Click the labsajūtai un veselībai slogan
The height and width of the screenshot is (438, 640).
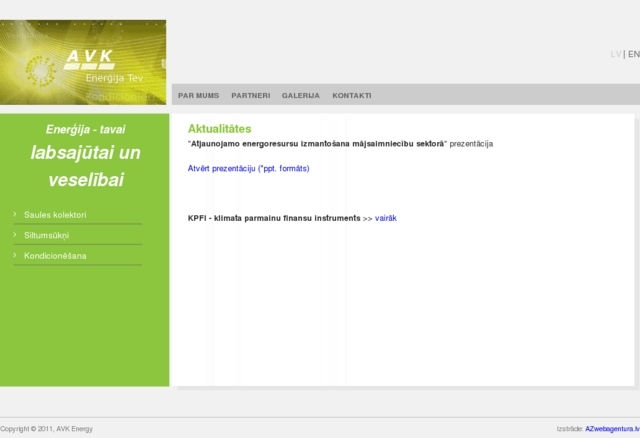click(x=86, y=166)
